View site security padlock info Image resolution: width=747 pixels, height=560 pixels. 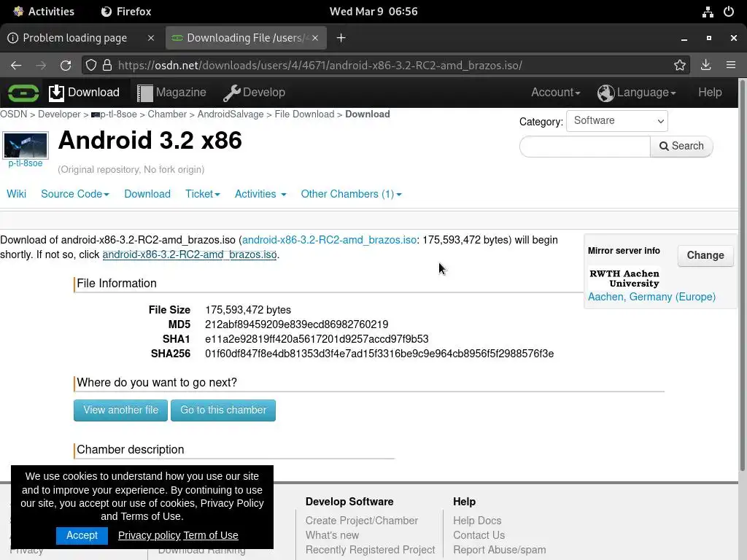pos(107,65)
